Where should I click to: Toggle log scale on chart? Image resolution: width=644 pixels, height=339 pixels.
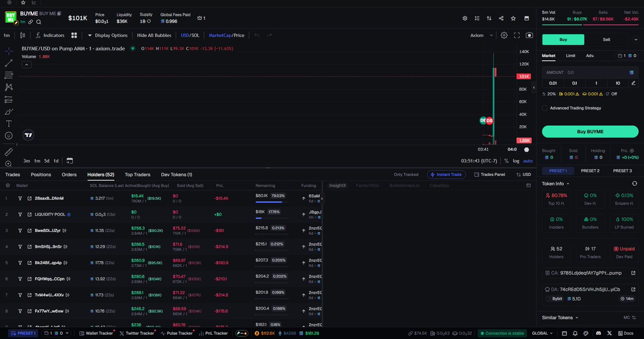point(516,161)
